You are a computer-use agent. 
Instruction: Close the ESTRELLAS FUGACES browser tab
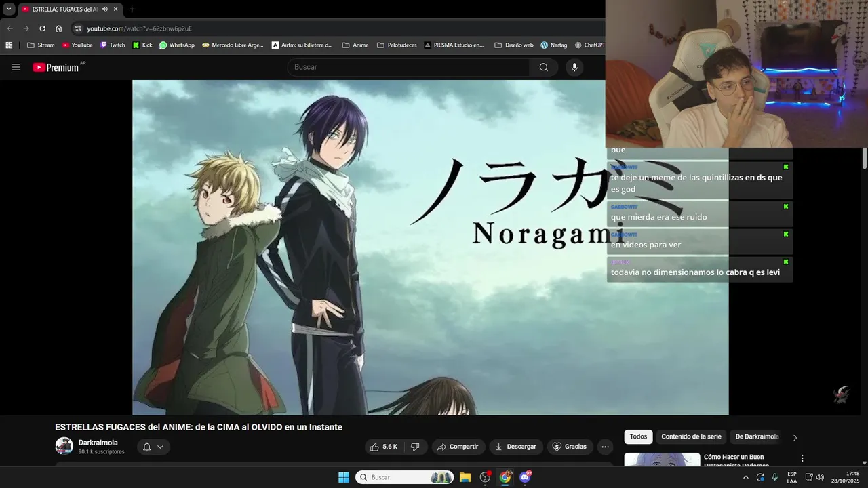[x=116, y=9]
